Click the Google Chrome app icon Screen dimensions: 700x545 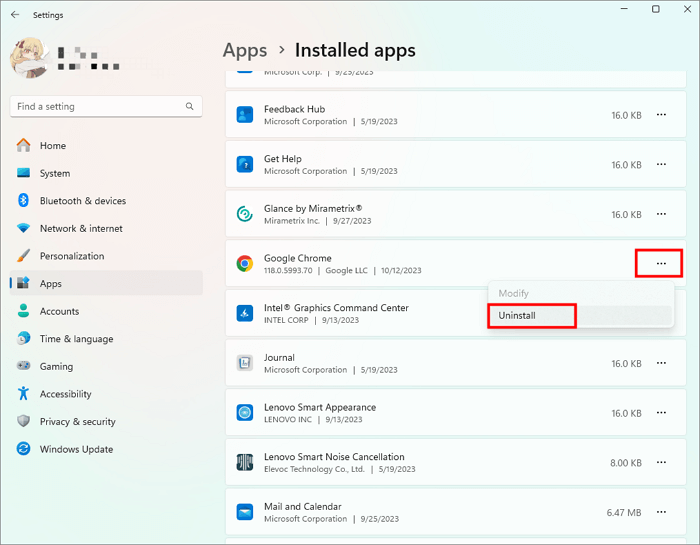click(244, 264)
